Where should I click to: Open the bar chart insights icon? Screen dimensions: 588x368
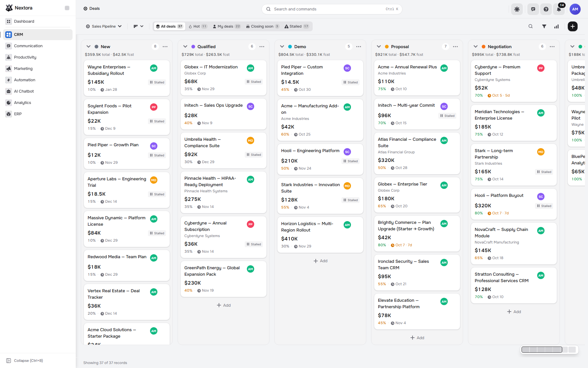click(x=556, y=26)
